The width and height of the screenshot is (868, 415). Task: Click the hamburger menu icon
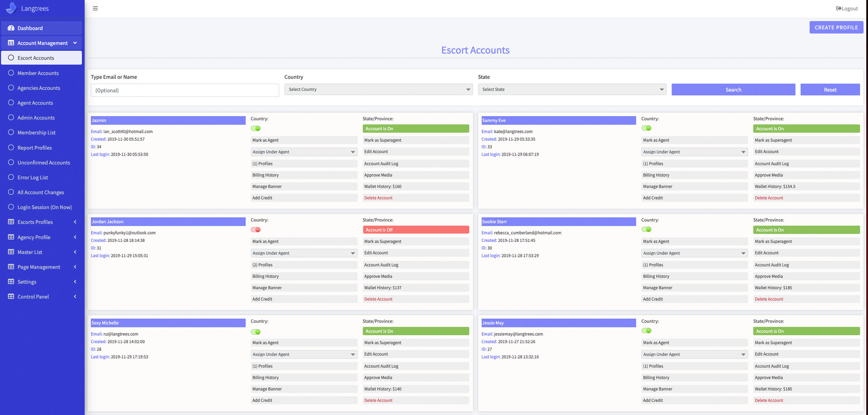(x=95, y=8)
